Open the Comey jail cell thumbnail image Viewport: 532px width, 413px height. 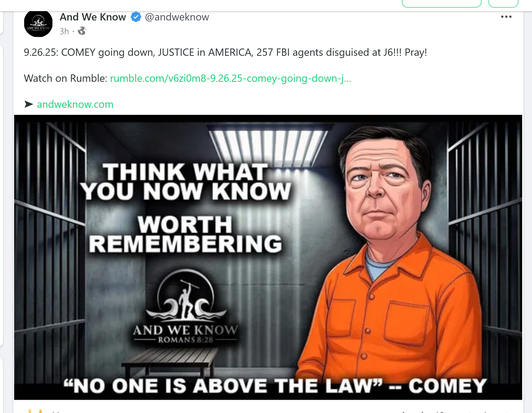click(x=268, y=257)
